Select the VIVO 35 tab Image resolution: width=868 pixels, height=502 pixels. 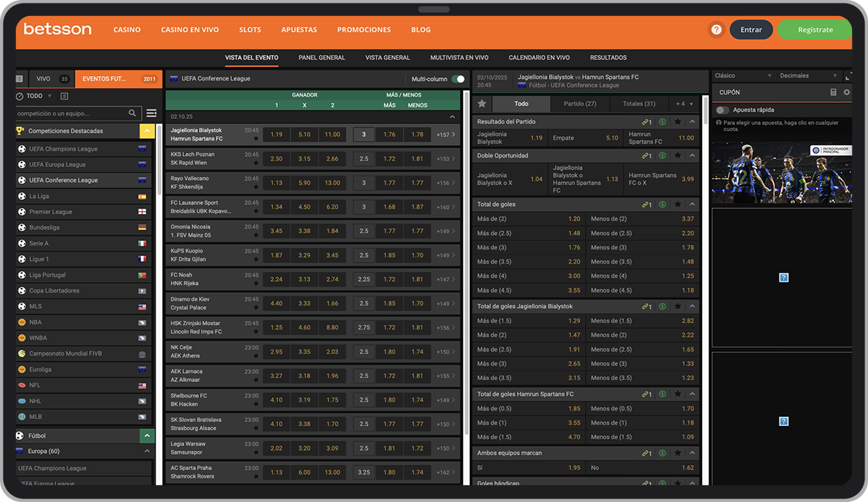coord(51,79)
